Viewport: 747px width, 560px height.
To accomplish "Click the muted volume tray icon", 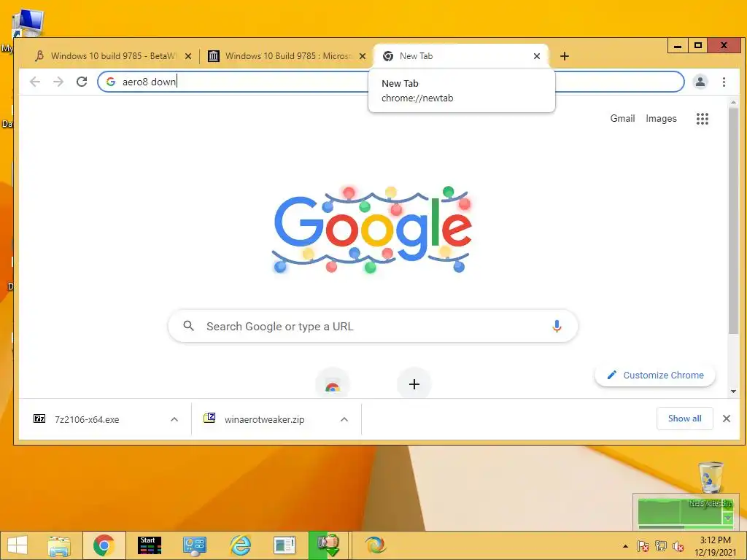I will [678, 546].
